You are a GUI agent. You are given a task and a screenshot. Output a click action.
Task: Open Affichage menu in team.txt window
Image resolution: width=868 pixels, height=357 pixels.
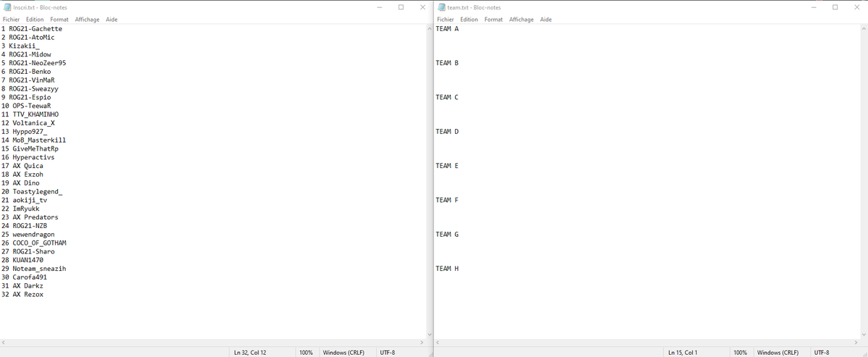tap(522, 20)
